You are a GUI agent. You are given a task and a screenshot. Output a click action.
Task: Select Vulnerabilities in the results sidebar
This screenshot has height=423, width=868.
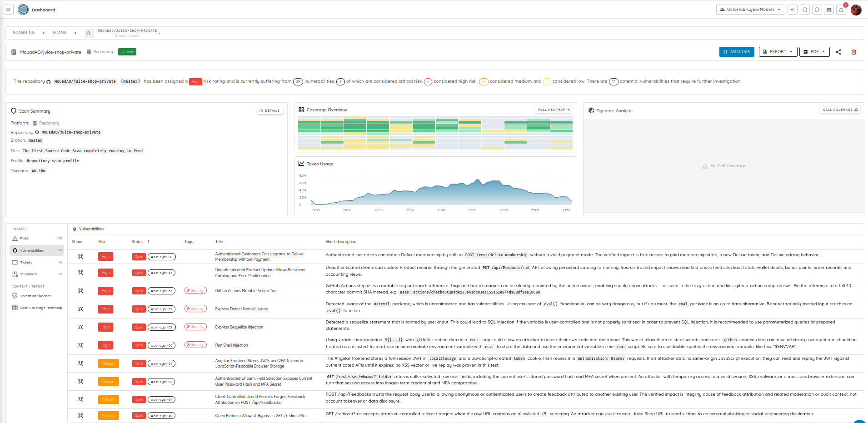click(x=37, y=250)
